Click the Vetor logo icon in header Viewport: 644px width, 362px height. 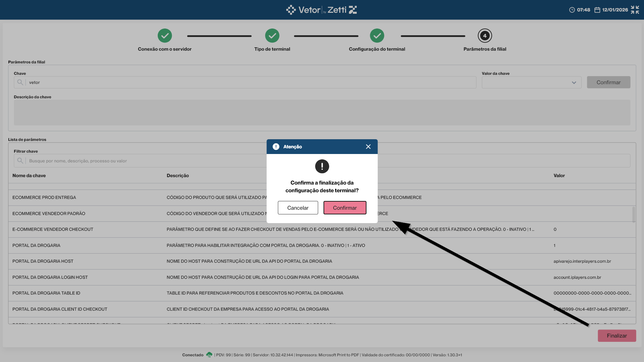[291, 10]
